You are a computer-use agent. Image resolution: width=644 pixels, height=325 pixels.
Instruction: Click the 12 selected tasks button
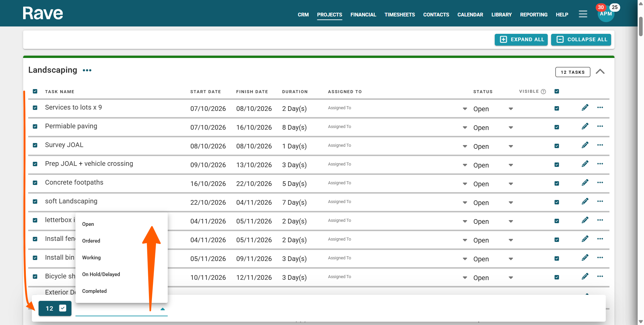pos(55,308)
